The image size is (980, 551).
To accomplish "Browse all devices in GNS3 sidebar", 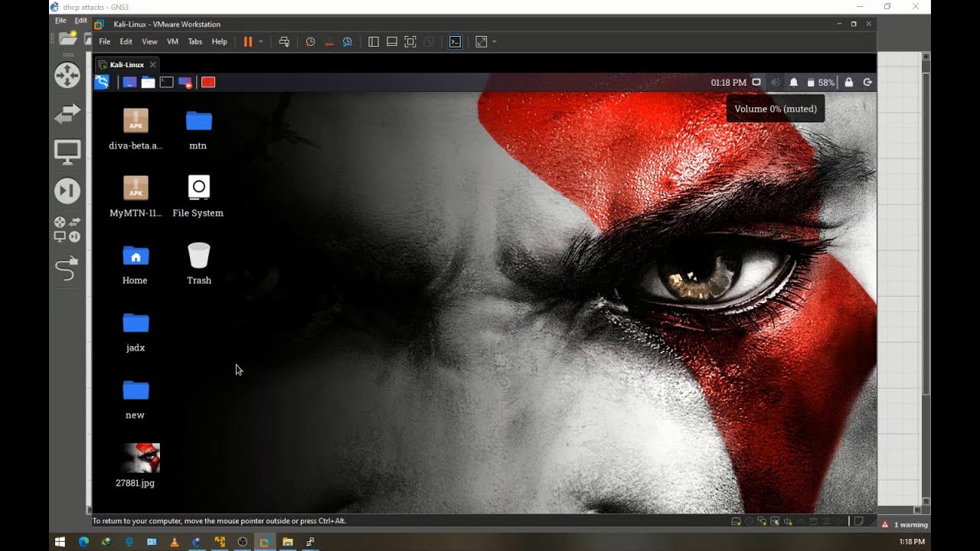I will coord(67,229).
